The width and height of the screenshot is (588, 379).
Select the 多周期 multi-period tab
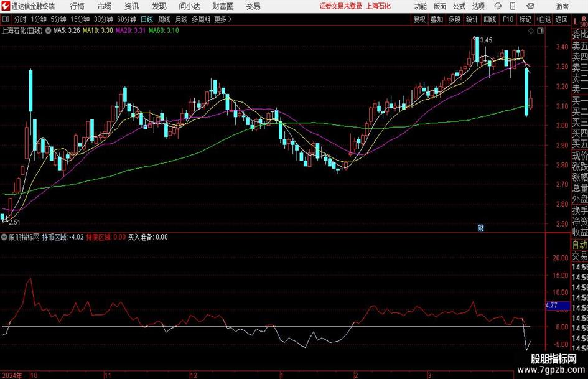pyautogui.click(x=201, y=19)
